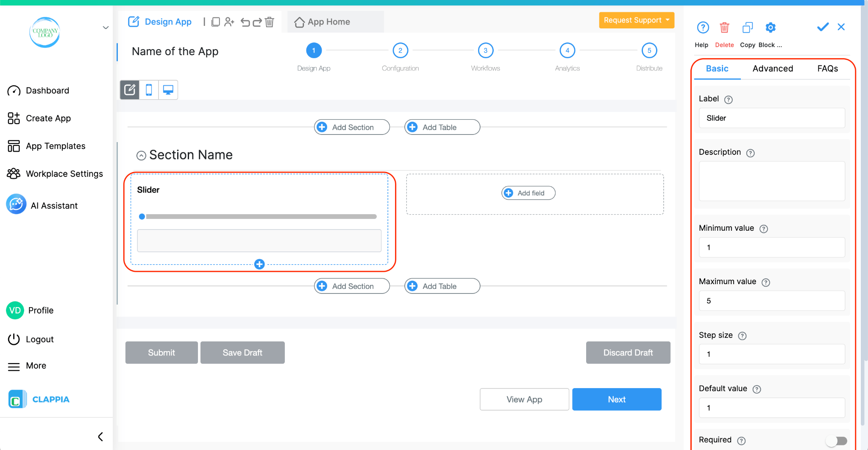This screenshot has width=868, height=450.
Task: Open the Request Support dropdown
Action: click(637, 20)
